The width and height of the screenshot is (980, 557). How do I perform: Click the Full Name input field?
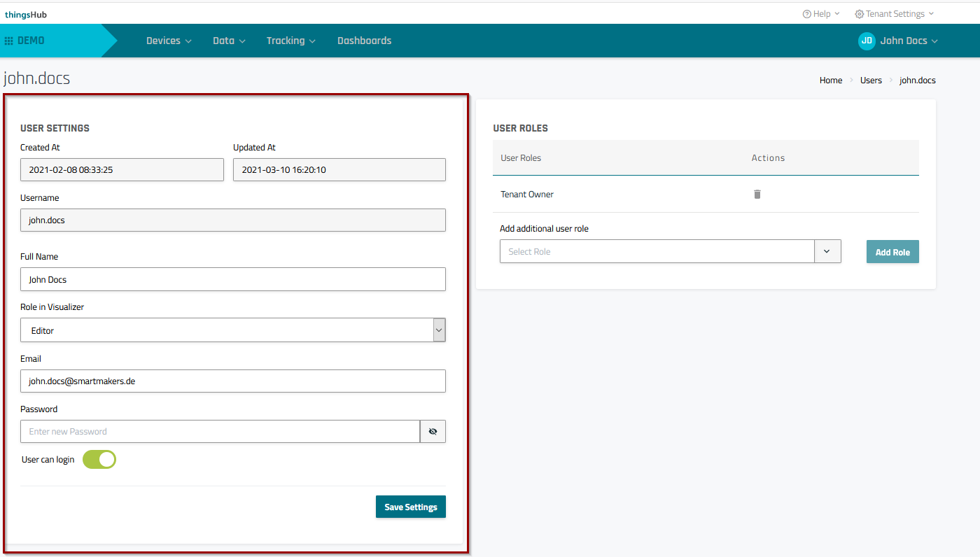click(232, 279)
